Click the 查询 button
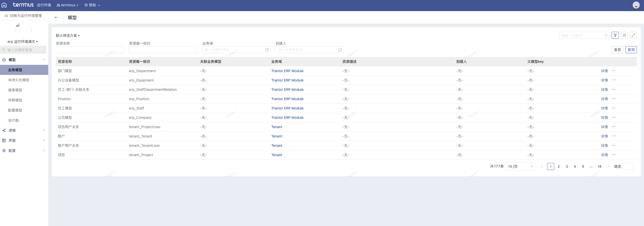644x226 pixels. [631, 50]
